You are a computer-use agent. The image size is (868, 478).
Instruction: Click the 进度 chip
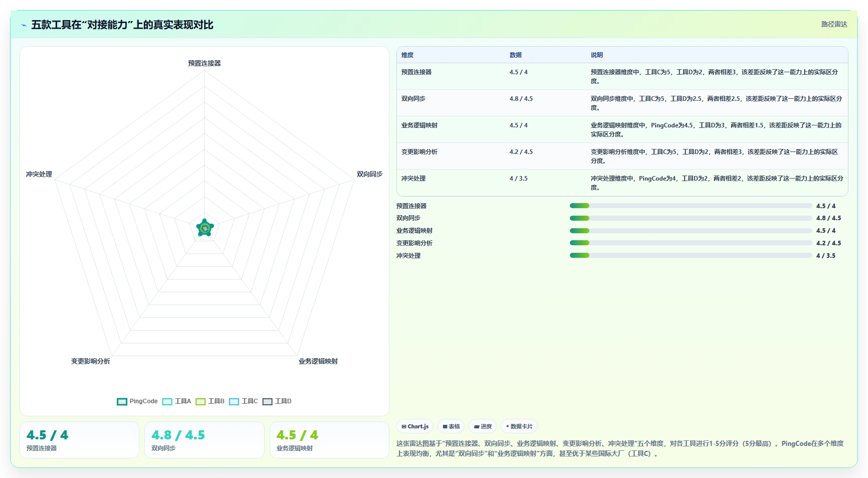click(483, 426)
